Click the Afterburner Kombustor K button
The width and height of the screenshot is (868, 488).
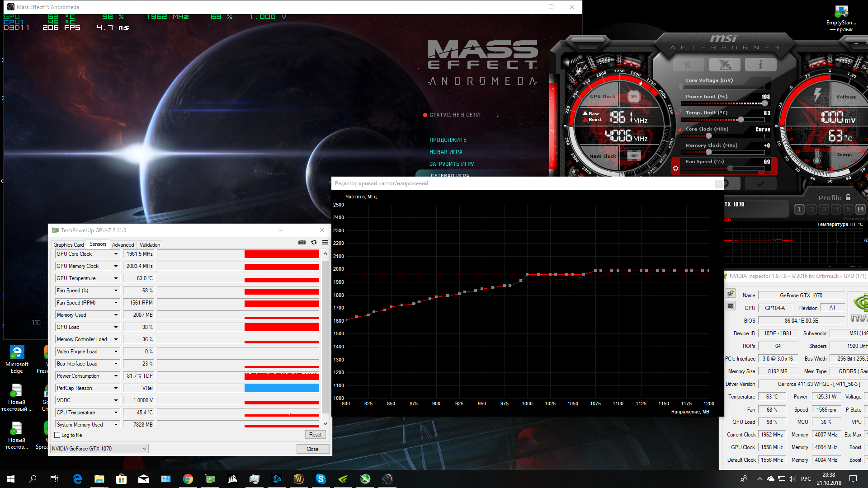coord(688,65)
